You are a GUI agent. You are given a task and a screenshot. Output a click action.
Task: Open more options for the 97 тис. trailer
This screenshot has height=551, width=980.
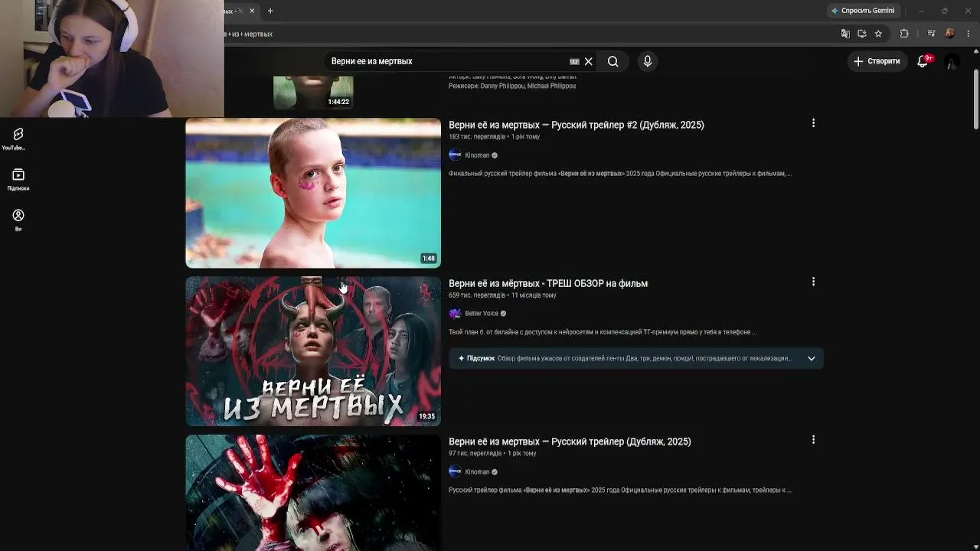point(813,440)
